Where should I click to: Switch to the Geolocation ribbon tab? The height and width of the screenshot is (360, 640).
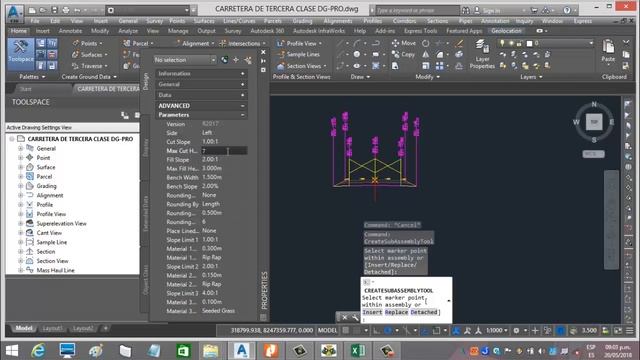[x=506, y=31]
